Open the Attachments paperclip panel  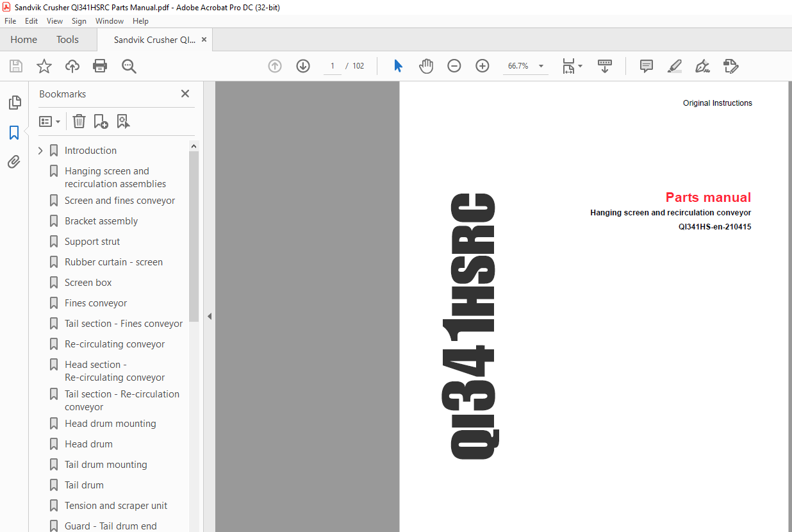pyautogui.click(x=14, y=162)
